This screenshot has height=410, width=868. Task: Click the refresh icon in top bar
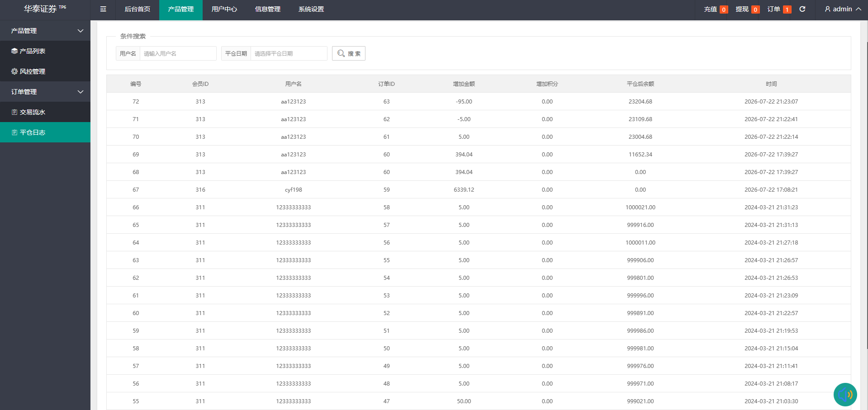[802, 9]
